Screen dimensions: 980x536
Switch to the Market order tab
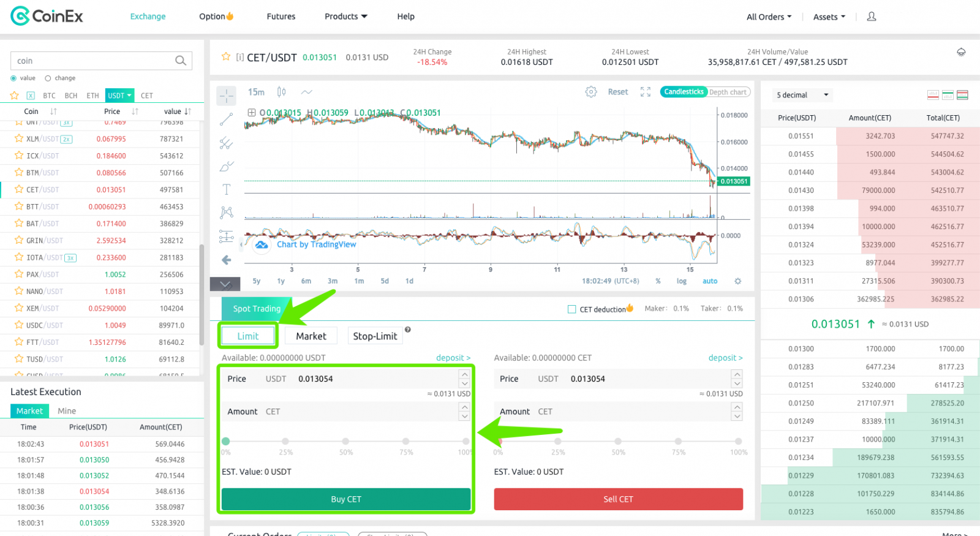pos(311,336)
